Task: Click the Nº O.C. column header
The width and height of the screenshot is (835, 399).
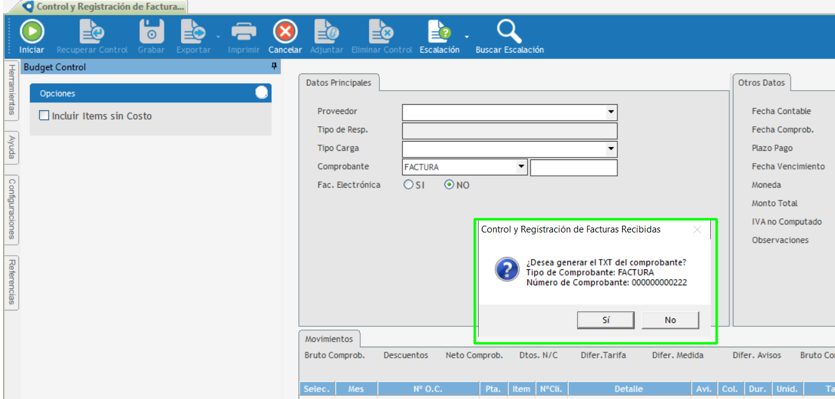Action: [429, 389]
